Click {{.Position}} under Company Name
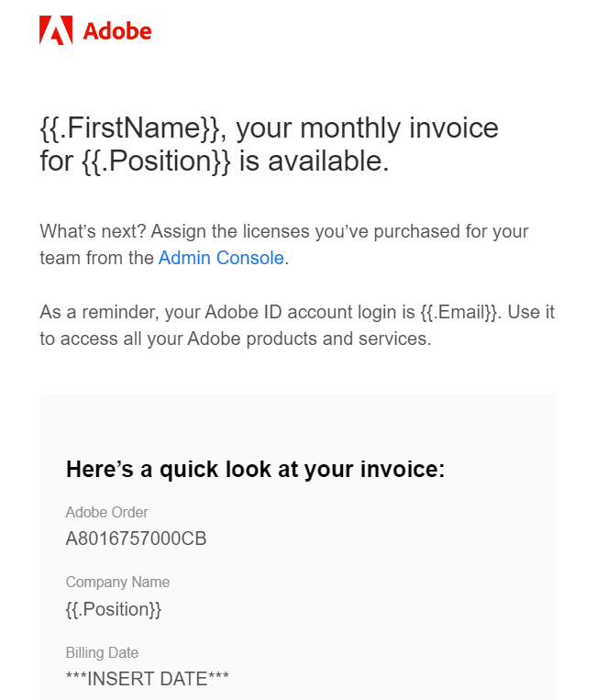Image resolution: width=597 pixels, height=700 pixels. (114, 609)
